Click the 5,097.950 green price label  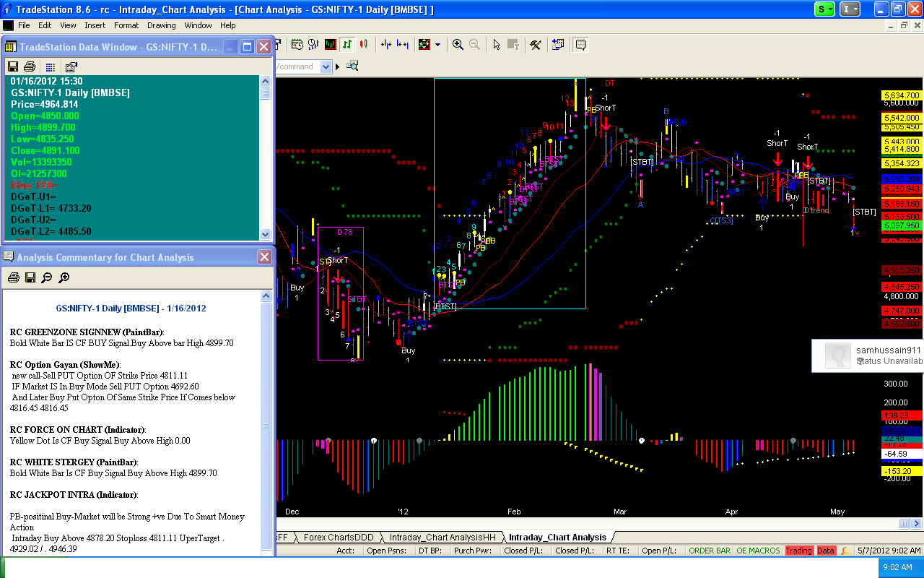[x=901, y=225]
